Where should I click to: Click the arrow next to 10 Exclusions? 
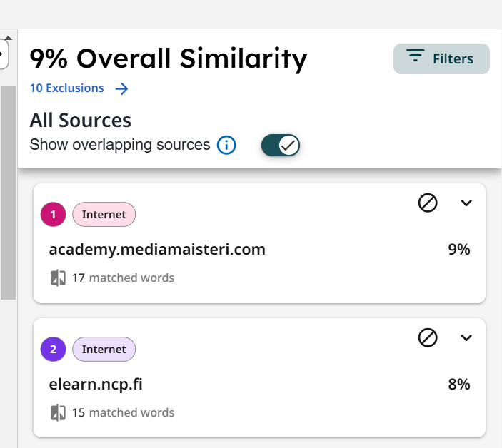[121, 88]
